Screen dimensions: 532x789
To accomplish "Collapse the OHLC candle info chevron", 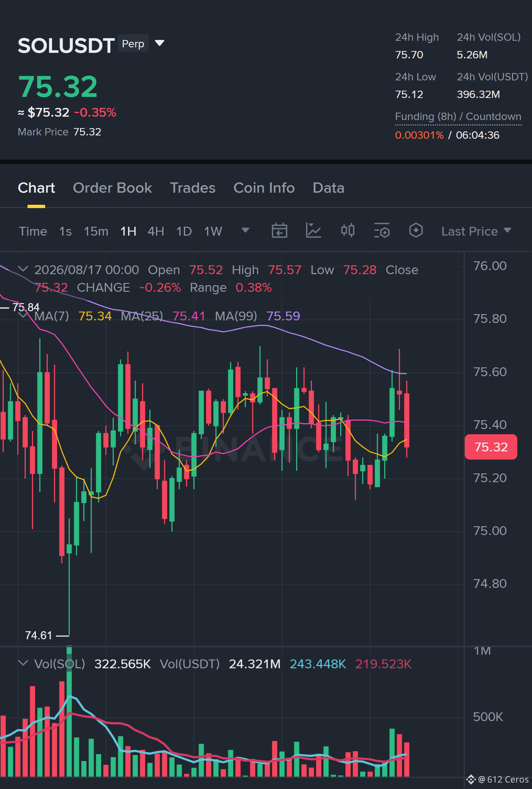I will (23, 269).
